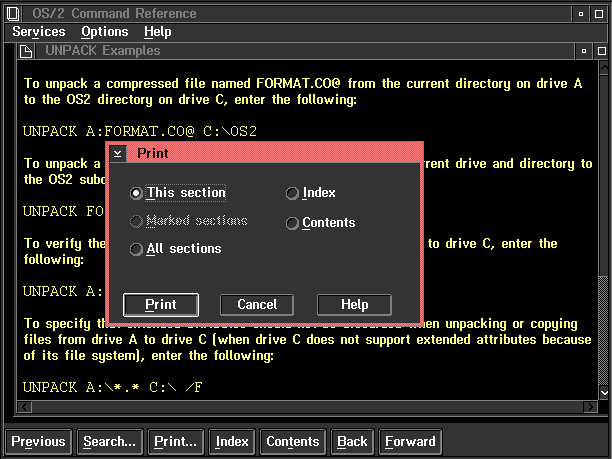612x459 pixels.
Task: Maximize the OS/2 Command Reference window
Action: click(599, 14)
